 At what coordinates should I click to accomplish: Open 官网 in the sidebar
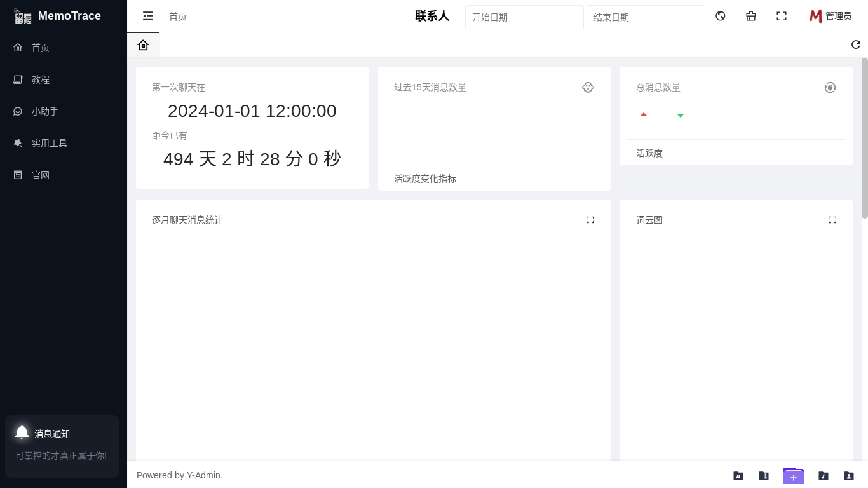pos(64,175)
